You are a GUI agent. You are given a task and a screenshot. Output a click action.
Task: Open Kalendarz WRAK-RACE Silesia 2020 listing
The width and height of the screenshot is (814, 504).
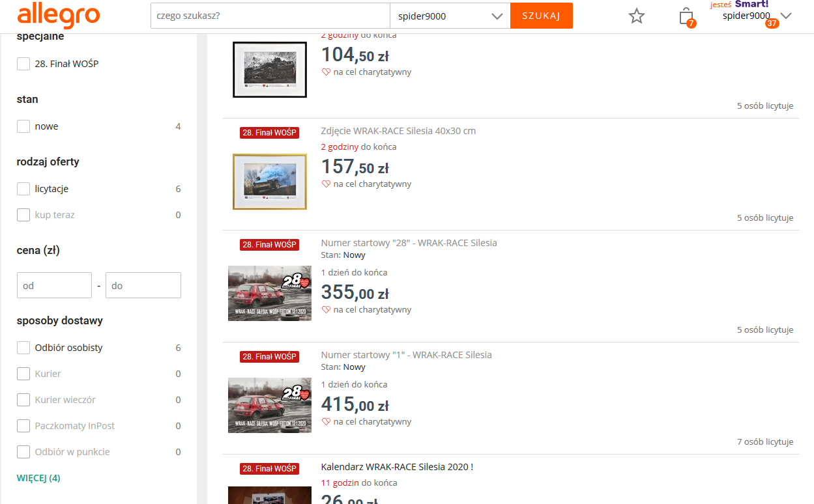397,467
